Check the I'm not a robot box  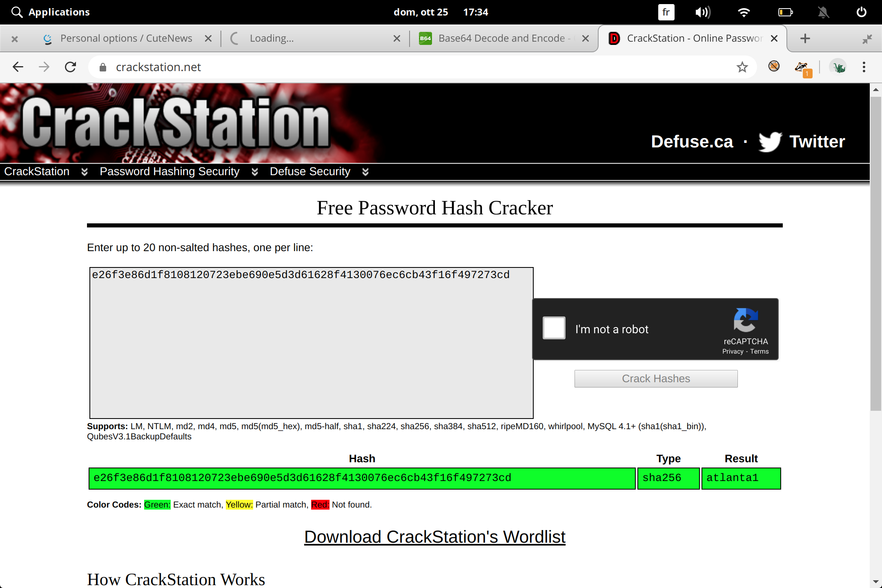(x=554, y=328)
